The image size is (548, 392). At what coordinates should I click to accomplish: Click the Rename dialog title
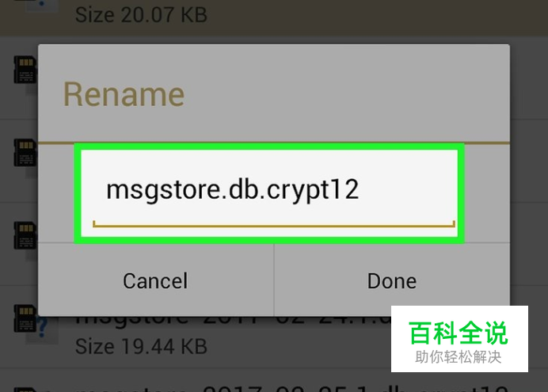[124, 94]
